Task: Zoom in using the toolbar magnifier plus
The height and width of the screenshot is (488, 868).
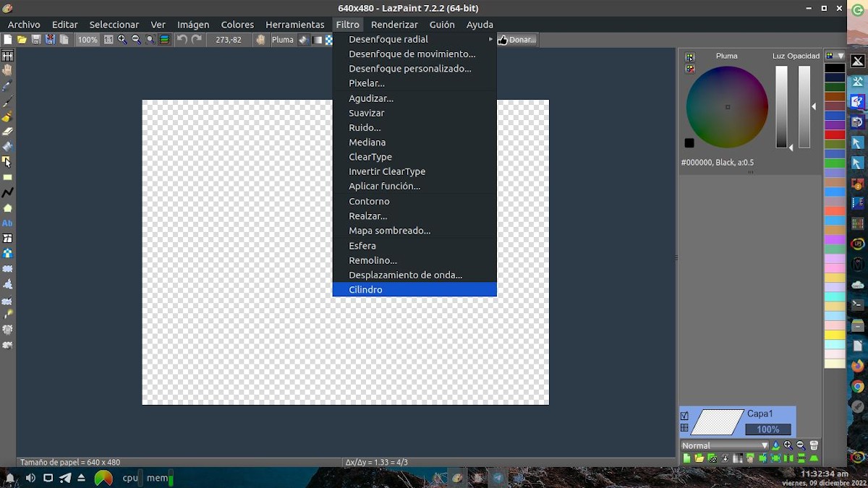Action: tap(122, 40)
